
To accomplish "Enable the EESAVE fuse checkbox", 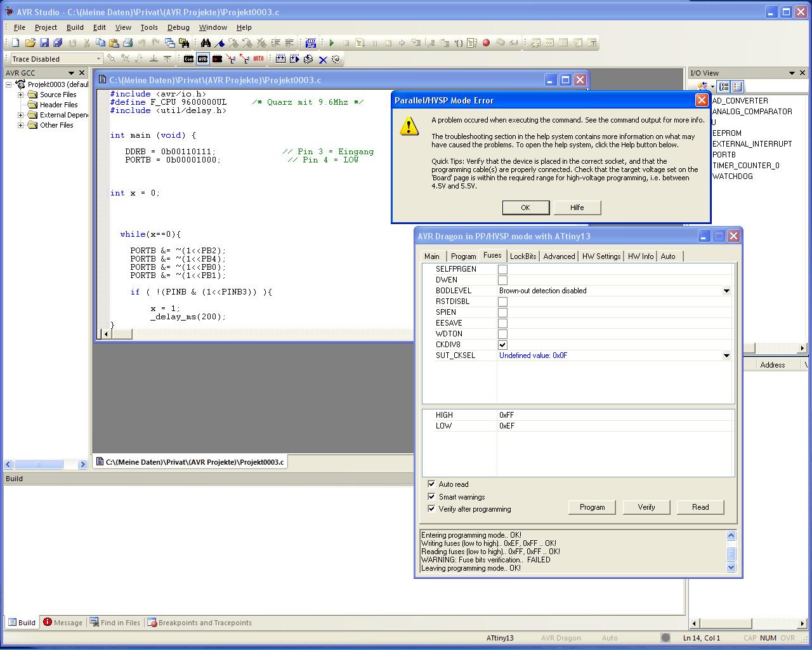I will pos(502,323).
